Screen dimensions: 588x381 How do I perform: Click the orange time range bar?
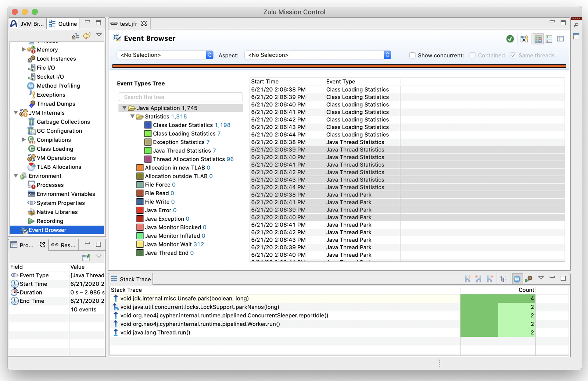pos(339,66)
